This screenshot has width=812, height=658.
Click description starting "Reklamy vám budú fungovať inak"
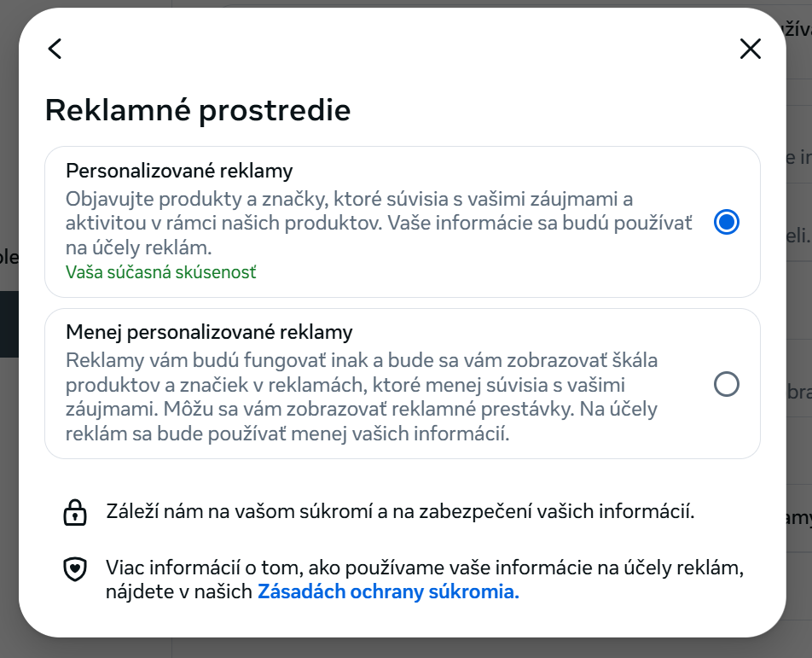[x=362, y=360]
